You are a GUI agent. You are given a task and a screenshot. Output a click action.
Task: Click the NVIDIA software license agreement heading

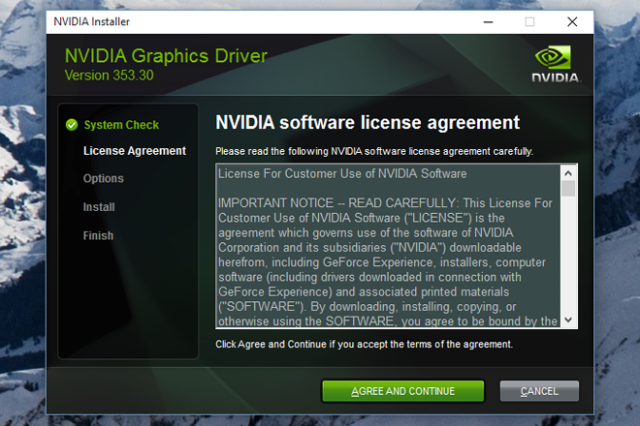pos(367,123)
